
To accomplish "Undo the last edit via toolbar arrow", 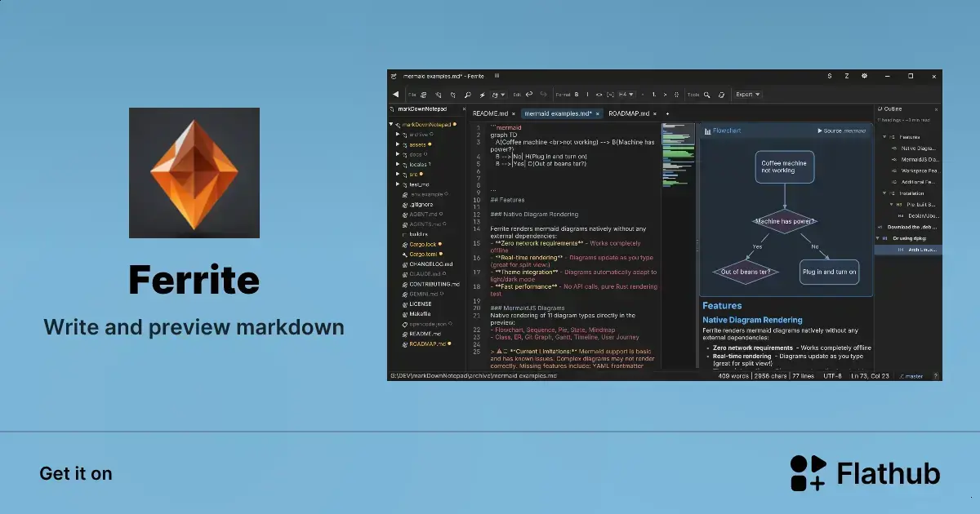I will coord(529,95).
